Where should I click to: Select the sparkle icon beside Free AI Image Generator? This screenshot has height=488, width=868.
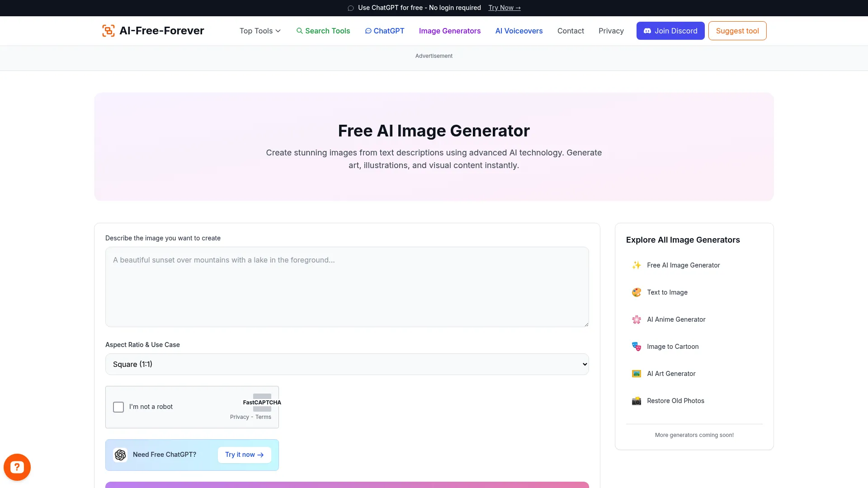point(637,265)
